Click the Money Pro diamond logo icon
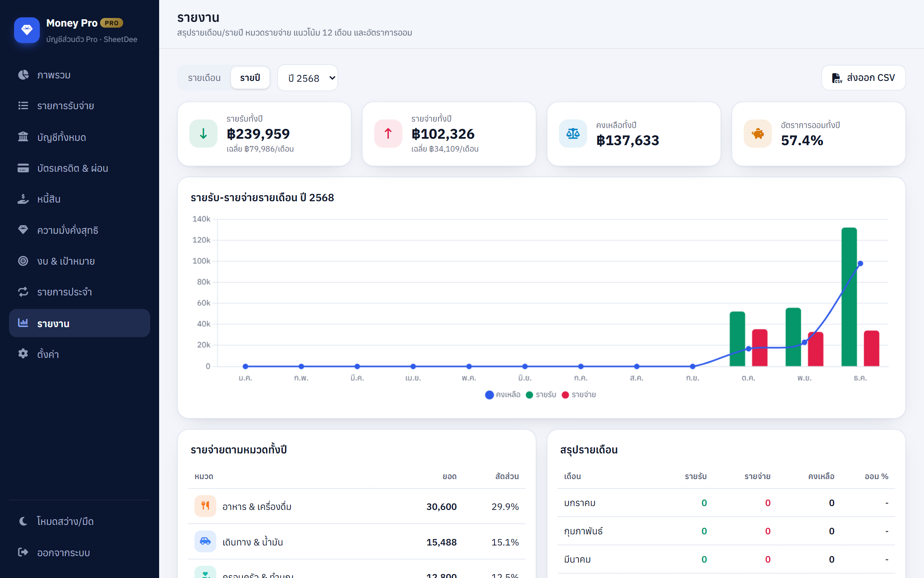This screenshot has width=924, height=578. click(x=27, y=30)
